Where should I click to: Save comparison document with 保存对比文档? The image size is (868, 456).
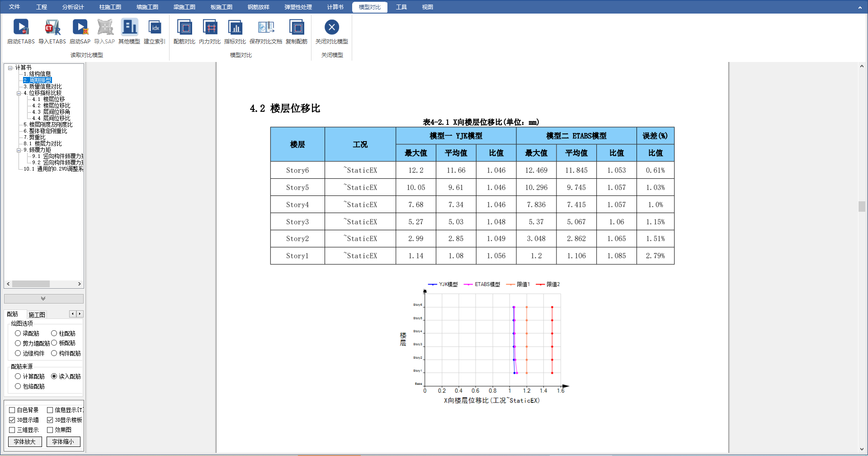[x=266, y=28]
